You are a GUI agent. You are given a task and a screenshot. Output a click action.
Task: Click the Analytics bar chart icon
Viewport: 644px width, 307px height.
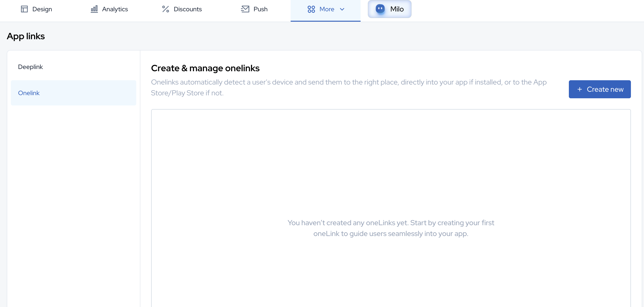(94, 9)
